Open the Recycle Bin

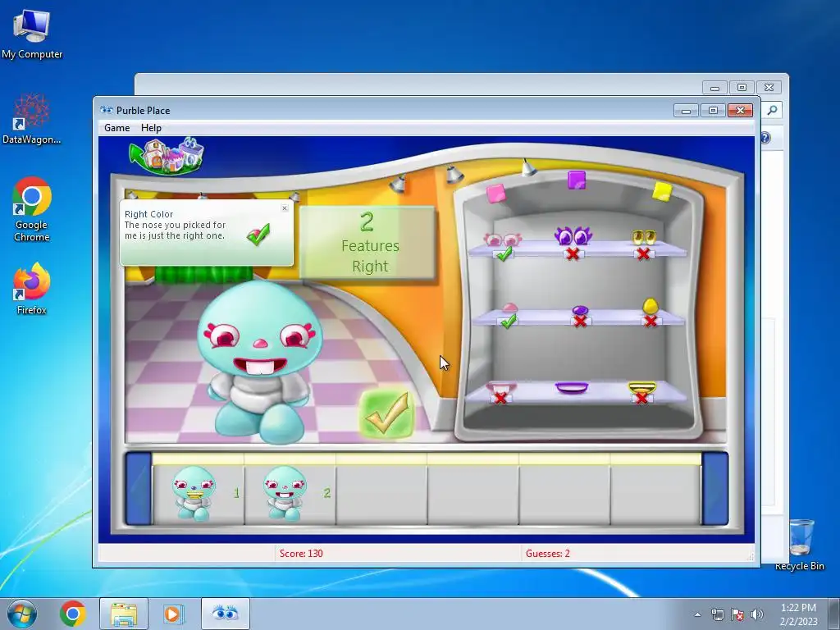pos(800,545)
